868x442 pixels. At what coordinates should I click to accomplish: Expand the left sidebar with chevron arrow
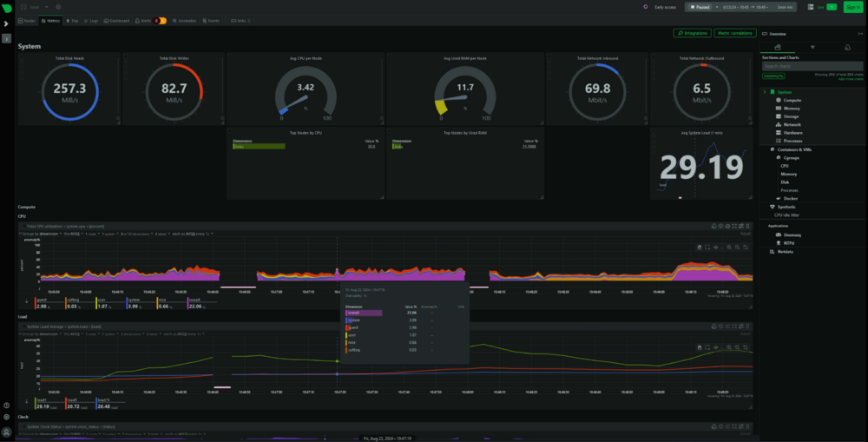point(6,23)
